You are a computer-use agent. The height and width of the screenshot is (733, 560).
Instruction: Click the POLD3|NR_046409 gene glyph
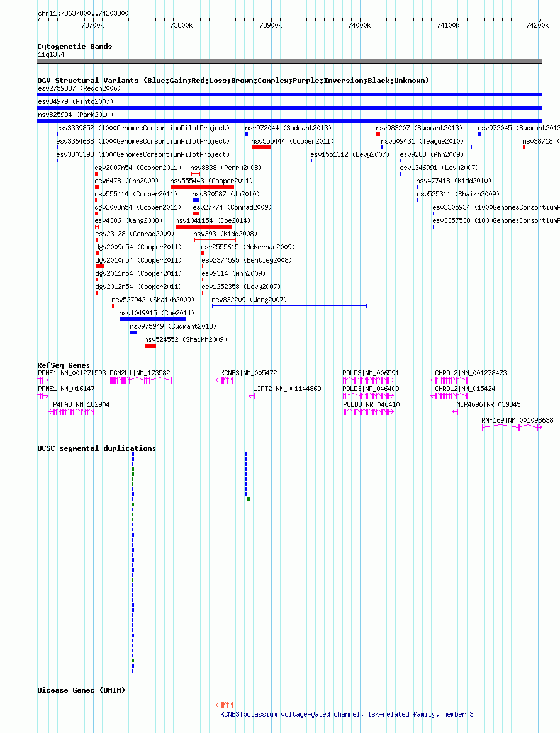coord(369,397)
